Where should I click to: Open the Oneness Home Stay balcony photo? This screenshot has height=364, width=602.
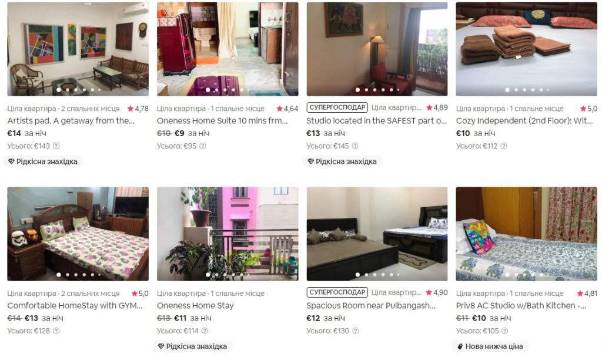pos(228,234)
